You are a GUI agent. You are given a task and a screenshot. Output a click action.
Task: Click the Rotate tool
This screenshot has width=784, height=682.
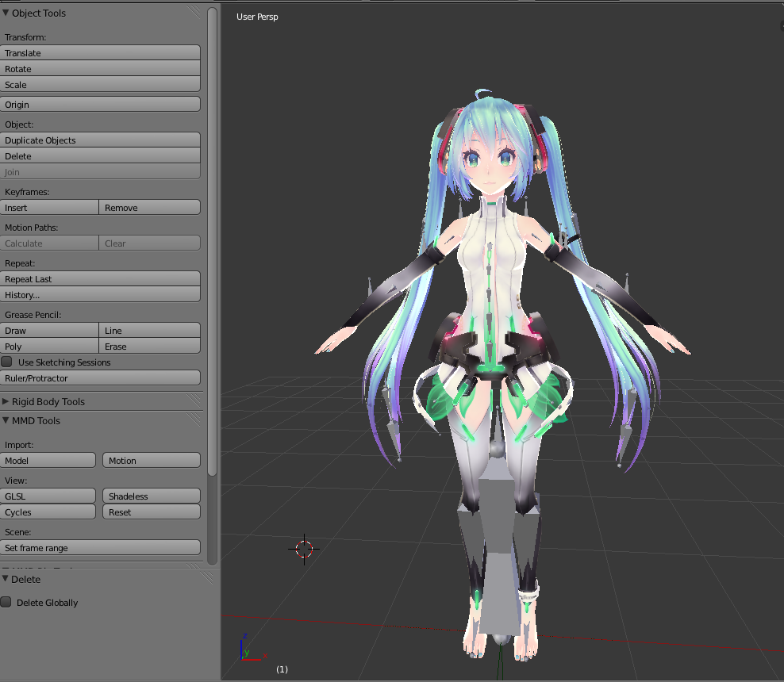pyautogui.click(x=101, y=69)
